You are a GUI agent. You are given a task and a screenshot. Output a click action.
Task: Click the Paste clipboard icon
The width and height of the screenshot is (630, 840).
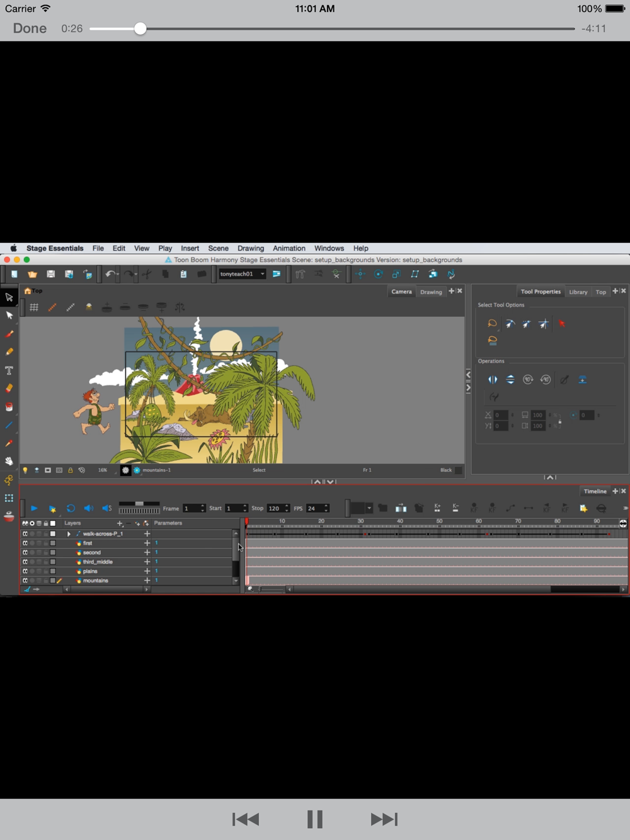tap(183, 274)
